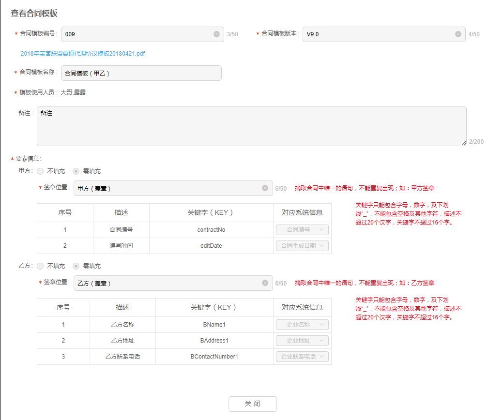Clear the 乙方 signature position field
The height and width of the screenshot is (420, 504).
(x=265, y=283)
